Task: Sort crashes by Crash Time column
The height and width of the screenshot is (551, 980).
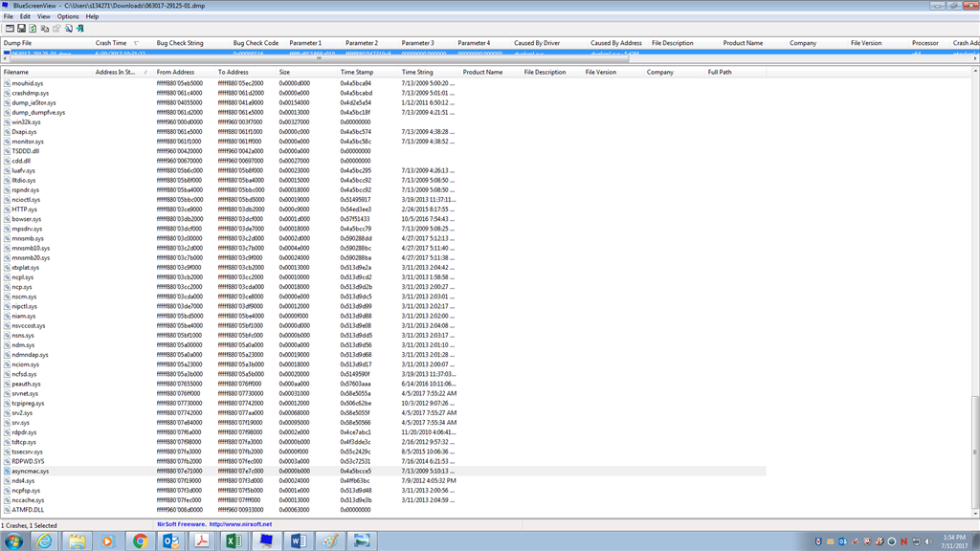Action: click(122, 43)
